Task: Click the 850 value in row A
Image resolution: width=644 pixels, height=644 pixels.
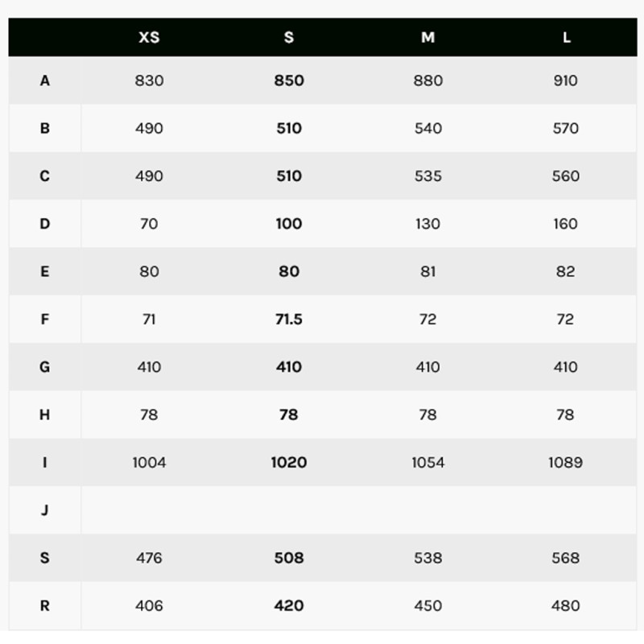Action: [x=289, y=80]
